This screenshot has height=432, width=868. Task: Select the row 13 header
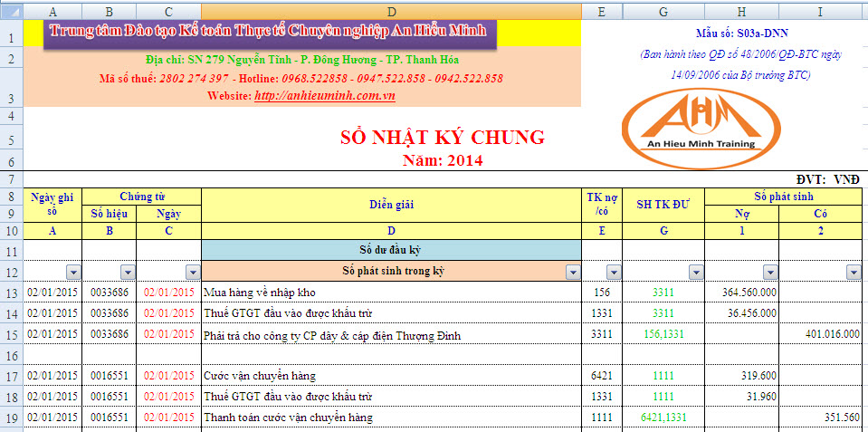[12, 292]
